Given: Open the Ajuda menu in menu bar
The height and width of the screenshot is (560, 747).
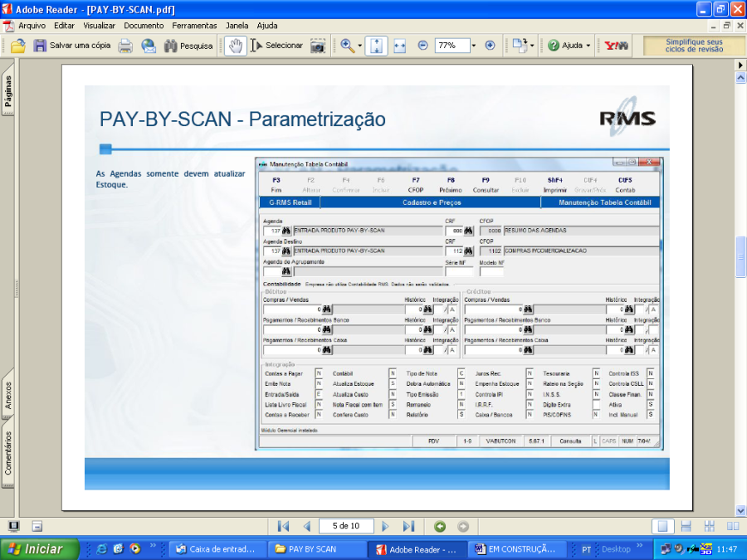Looking at the screenshot, I should coord(266,26).
